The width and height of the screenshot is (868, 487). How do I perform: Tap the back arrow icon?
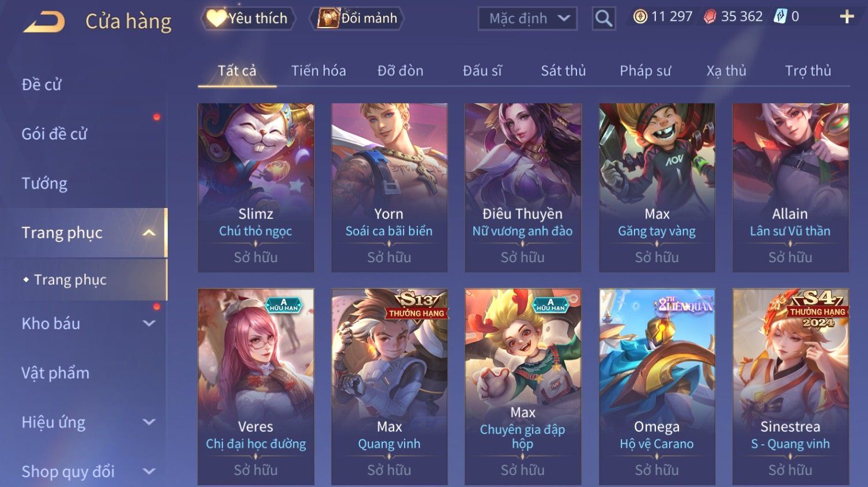pyautogui.click(x=44, y=22)
